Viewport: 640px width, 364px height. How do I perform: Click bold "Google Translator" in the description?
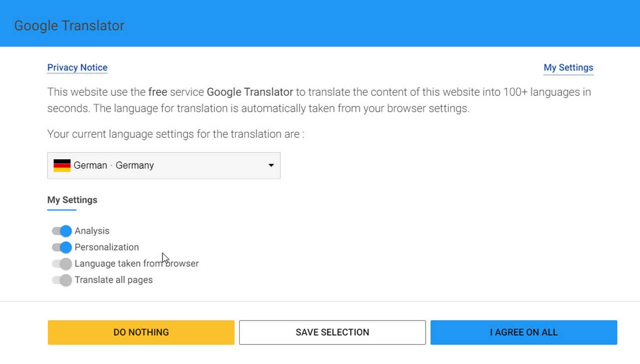[250, 92]
